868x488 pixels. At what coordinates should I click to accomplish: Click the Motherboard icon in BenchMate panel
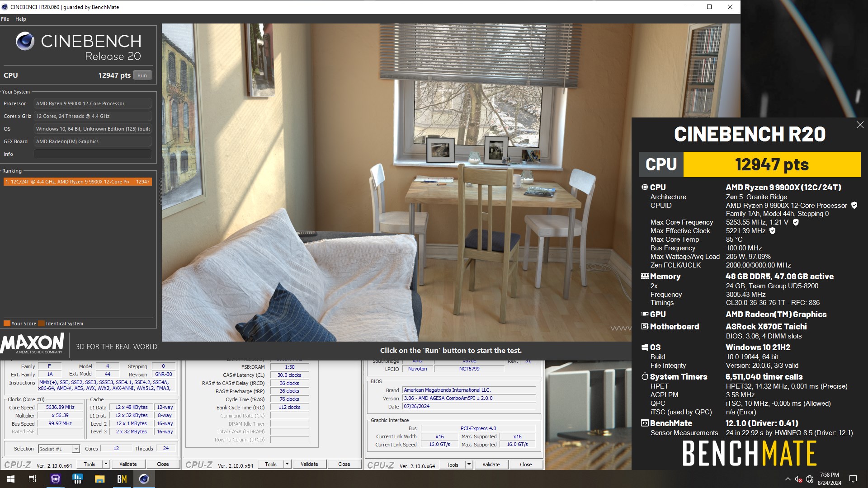[x=645, y=326]
